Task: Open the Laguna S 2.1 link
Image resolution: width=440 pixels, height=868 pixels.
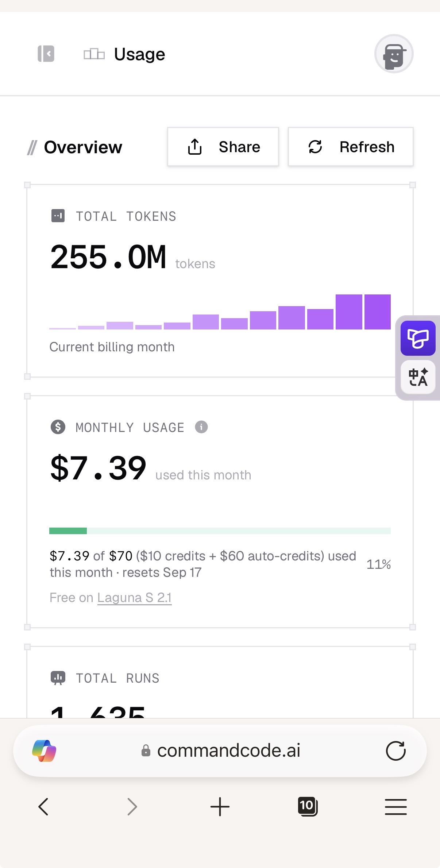Action: 134,598
